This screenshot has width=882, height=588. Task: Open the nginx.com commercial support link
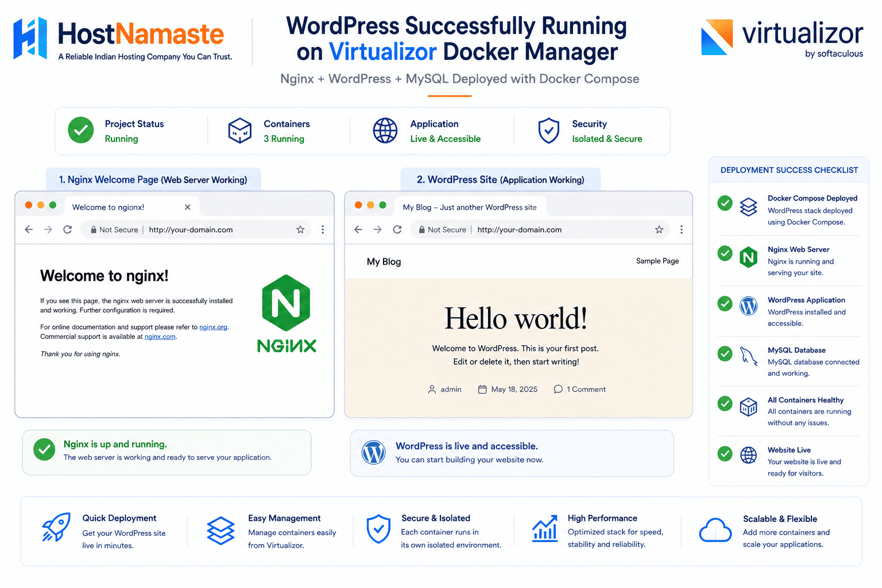(x=160, y=337)
